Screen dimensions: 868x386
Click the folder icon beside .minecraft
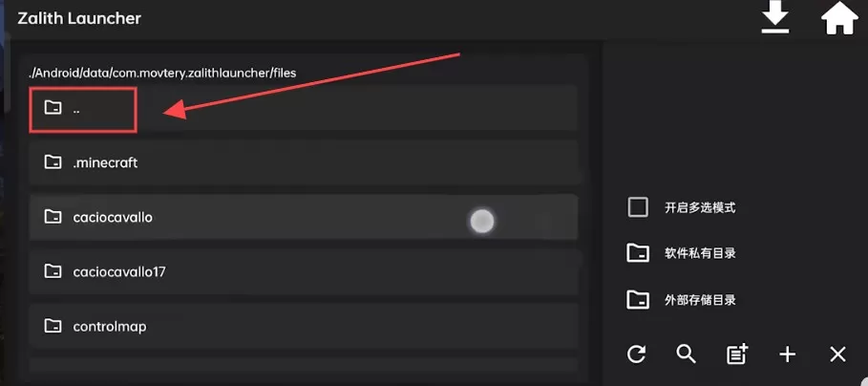coord(53,162)
